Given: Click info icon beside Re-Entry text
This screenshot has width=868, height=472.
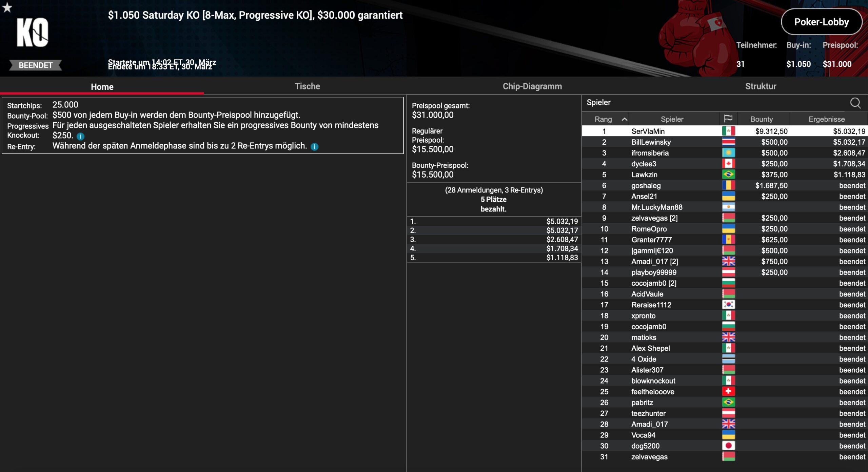Looking at the screenshot, I should 314,146.
